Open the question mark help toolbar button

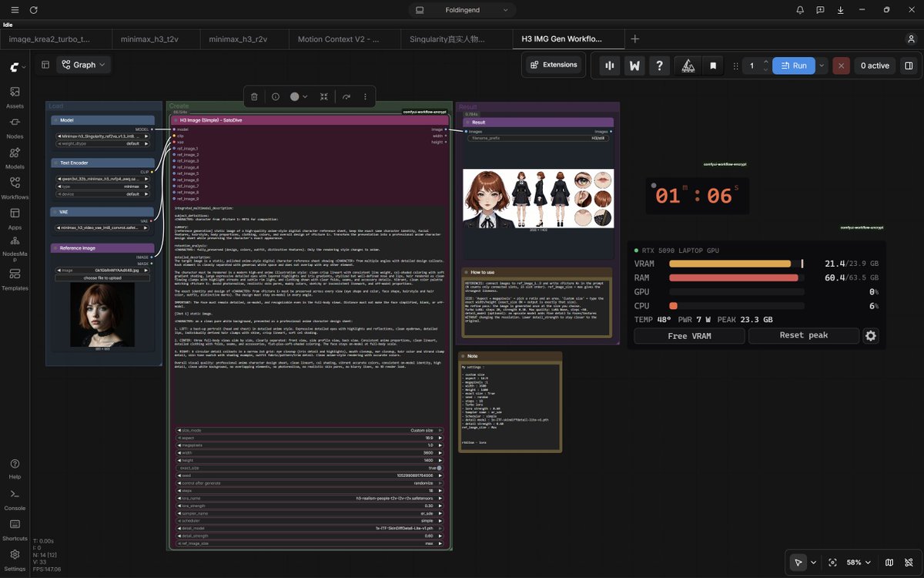coord(659,66)
